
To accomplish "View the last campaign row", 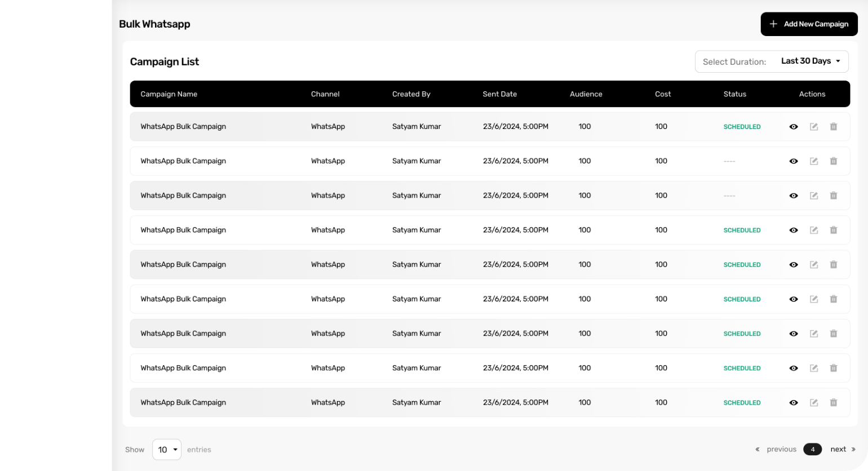I will pos(794,403).
